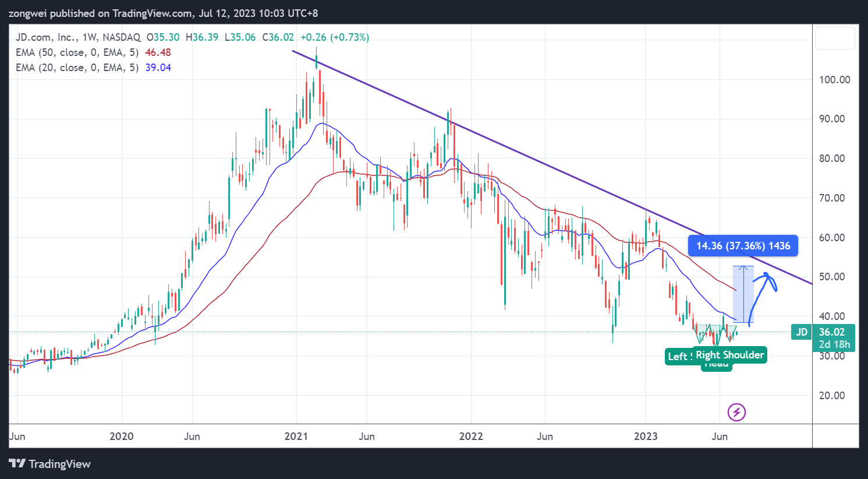Select the 'Right Shoulder' pattern label

coord(730,355)
